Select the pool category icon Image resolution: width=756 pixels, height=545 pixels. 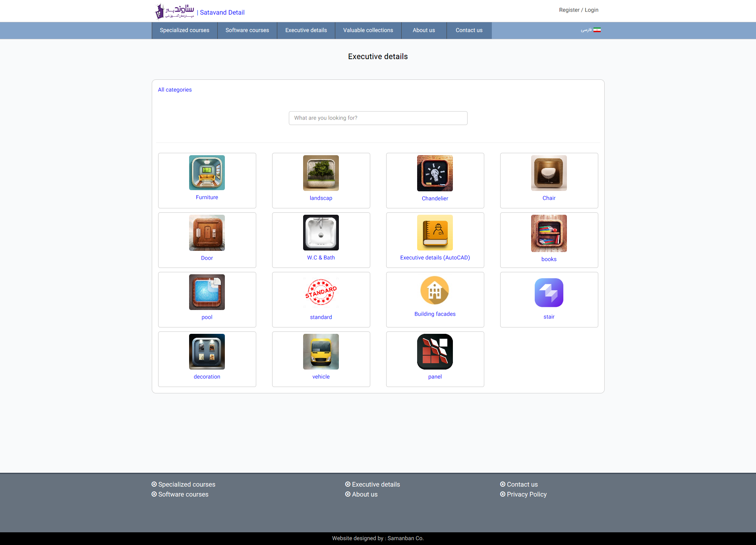pos(207,292)
